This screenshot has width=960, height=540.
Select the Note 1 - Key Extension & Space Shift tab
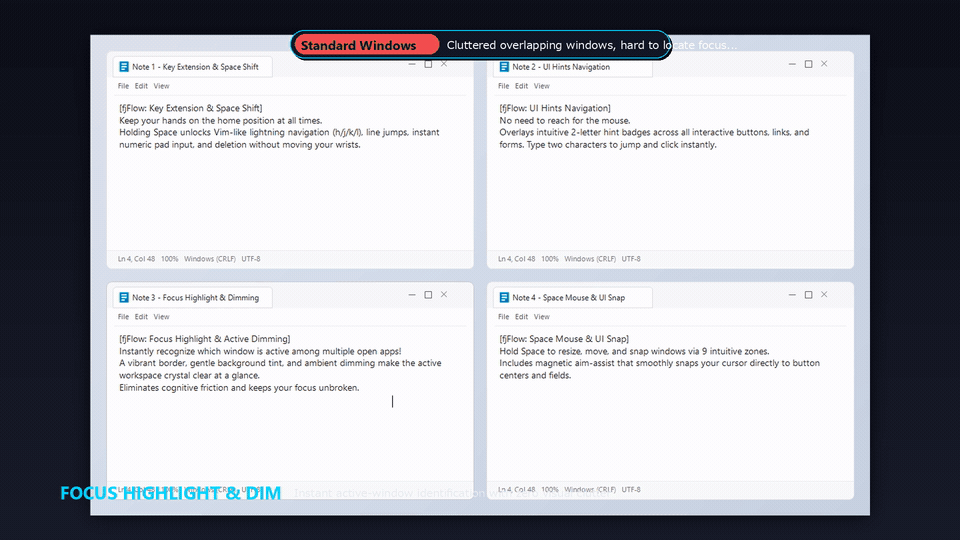[192, 67]
